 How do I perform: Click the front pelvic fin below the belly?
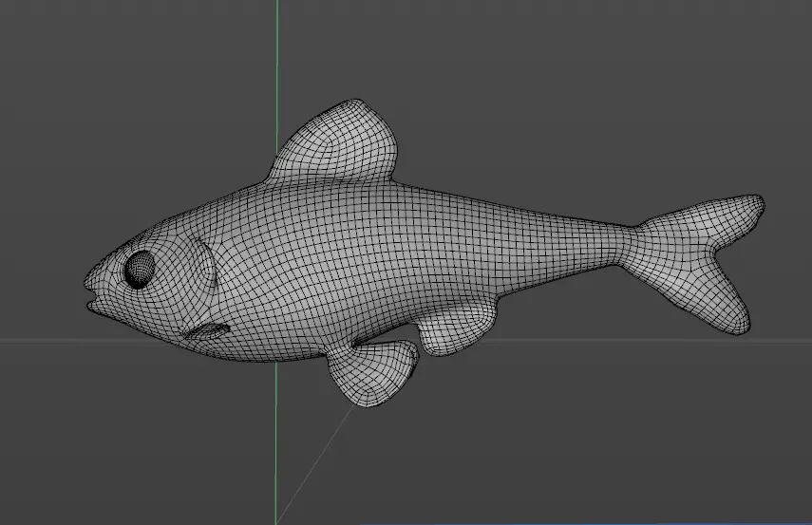point(372,372)
